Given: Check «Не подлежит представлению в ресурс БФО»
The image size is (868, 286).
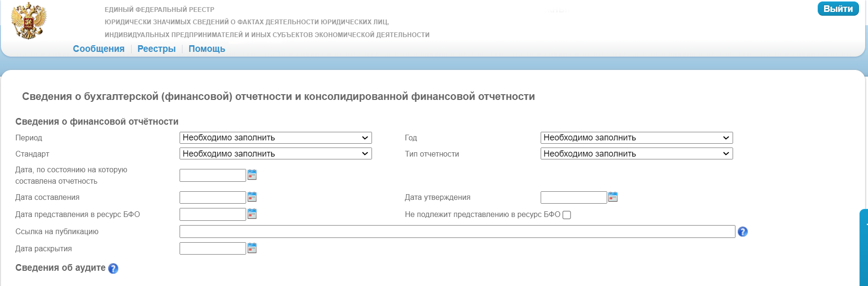Looking at the screenshot, I should tap(566, 215).
